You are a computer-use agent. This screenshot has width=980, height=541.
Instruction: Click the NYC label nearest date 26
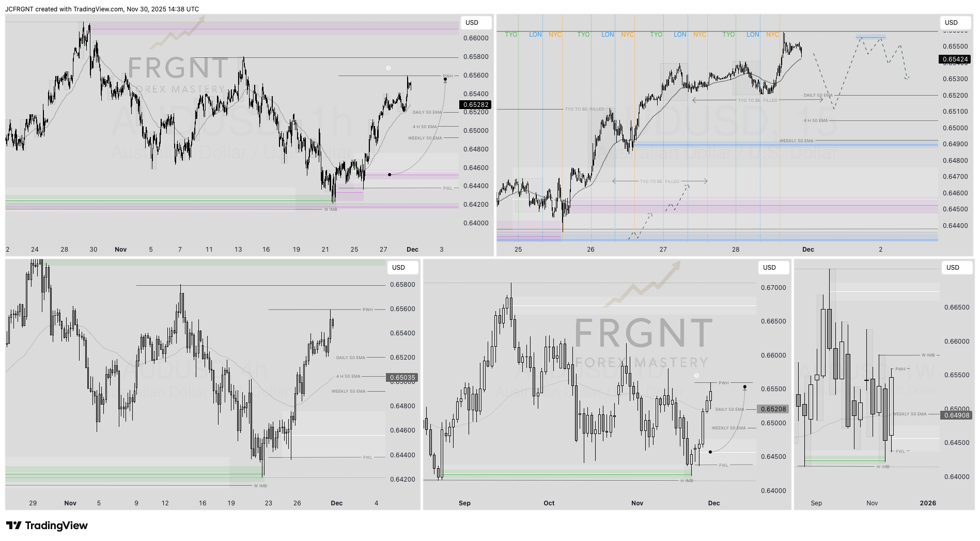coord(627,35)
